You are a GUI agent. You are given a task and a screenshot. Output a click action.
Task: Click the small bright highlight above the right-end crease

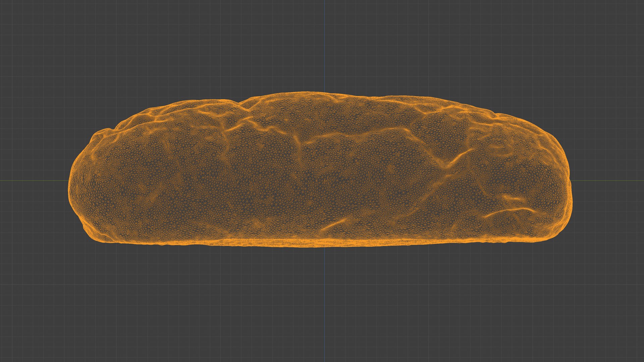click(513, 197)
